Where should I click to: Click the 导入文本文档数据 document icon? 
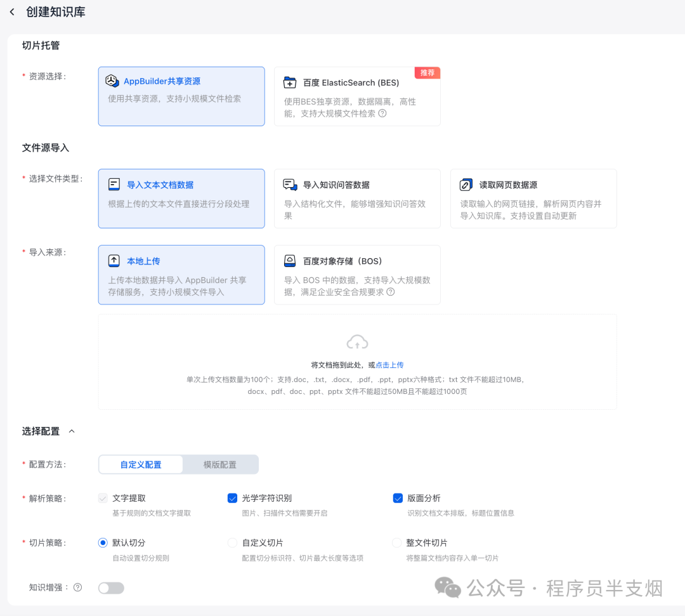coord(114,185)
